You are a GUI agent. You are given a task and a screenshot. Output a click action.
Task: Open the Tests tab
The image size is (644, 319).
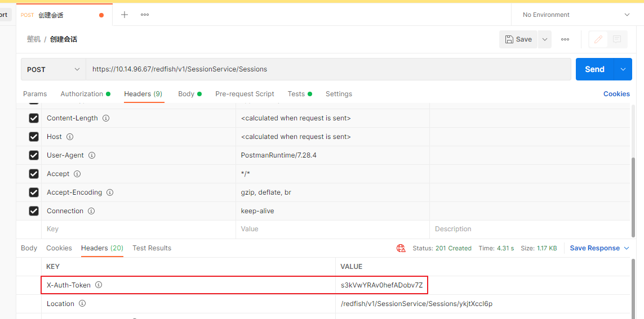[300, 94]
